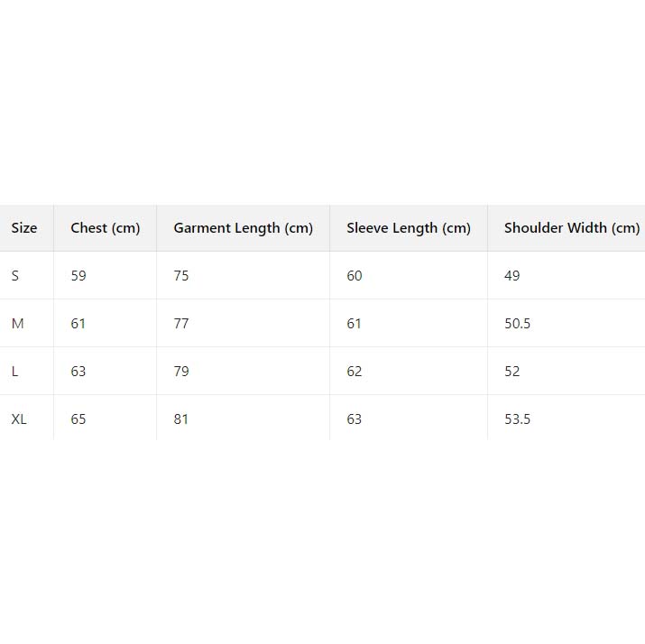Click shoulder width value 49
645x644 pixels.
coord(512,276)
